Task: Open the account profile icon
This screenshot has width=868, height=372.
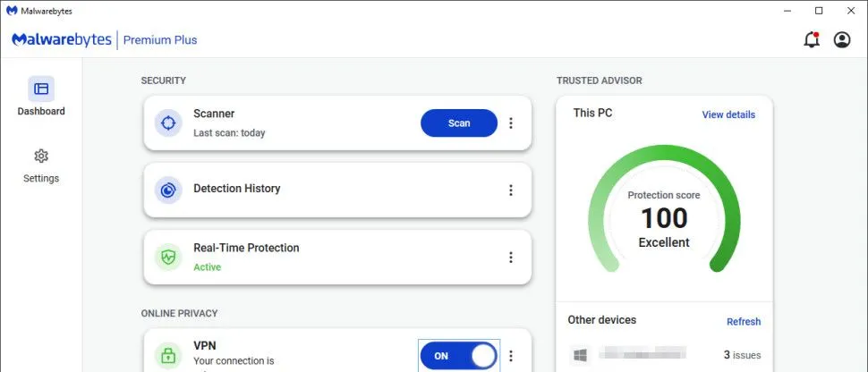Action: (x=842, y=40)
